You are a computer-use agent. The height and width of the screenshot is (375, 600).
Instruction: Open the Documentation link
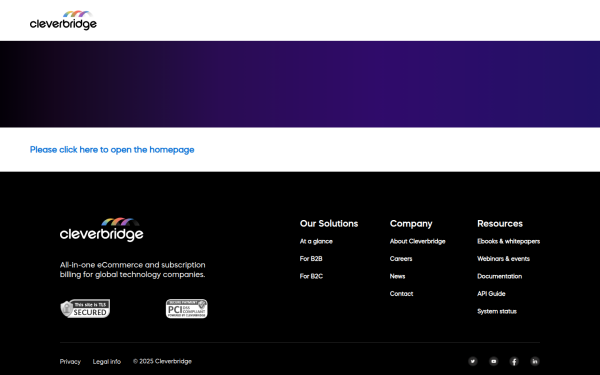pyautogui.click(x=499, y=276)
